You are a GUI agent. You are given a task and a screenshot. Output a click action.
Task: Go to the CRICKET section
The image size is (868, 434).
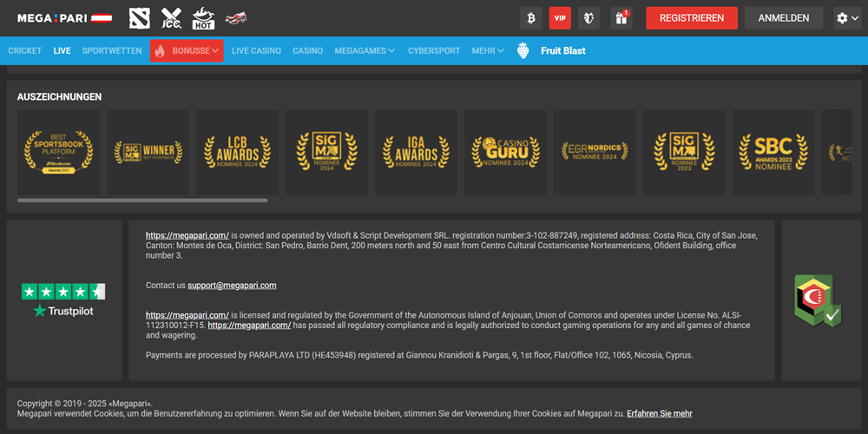click(25, 51)
